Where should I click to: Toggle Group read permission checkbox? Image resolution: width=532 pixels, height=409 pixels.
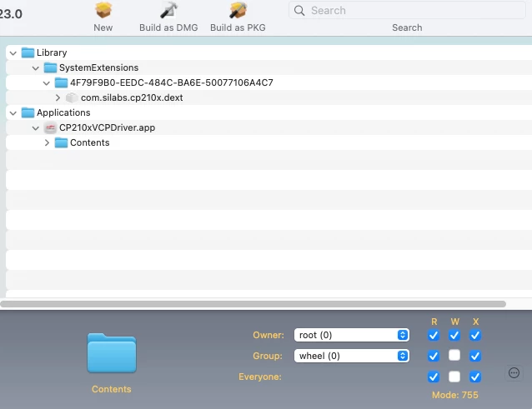click(434, 356)
